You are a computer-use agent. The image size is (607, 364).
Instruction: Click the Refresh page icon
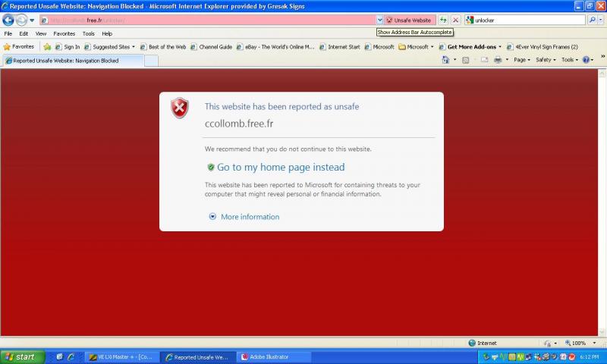click(x=443, y=20)
